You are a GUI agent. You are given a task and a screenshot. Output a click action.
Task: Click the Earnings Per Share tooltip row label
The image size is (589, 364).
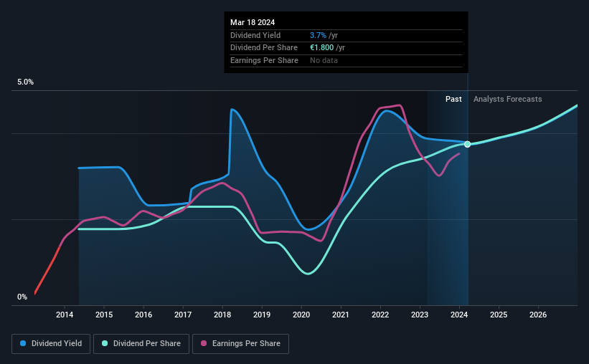[264, 60]
